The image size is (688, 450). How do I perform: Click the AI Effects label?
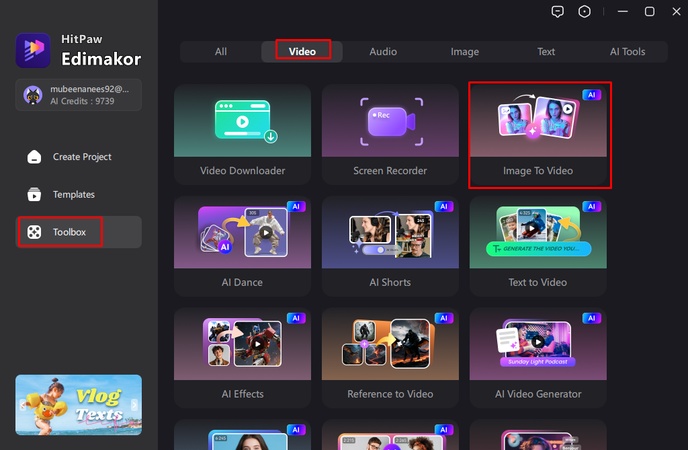pyautogui.click(x=243, y=394)
